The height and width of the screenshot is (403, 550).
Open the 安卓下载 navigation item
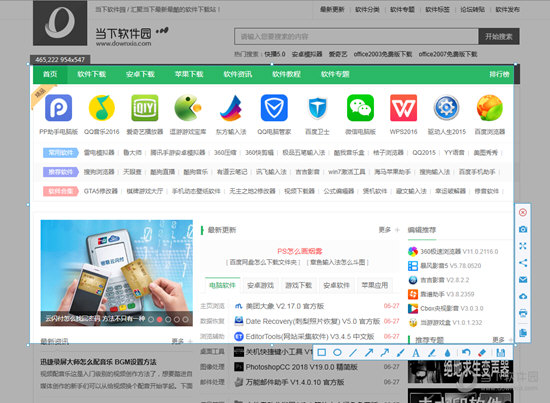pyautogui.click(x=140, y=74)
